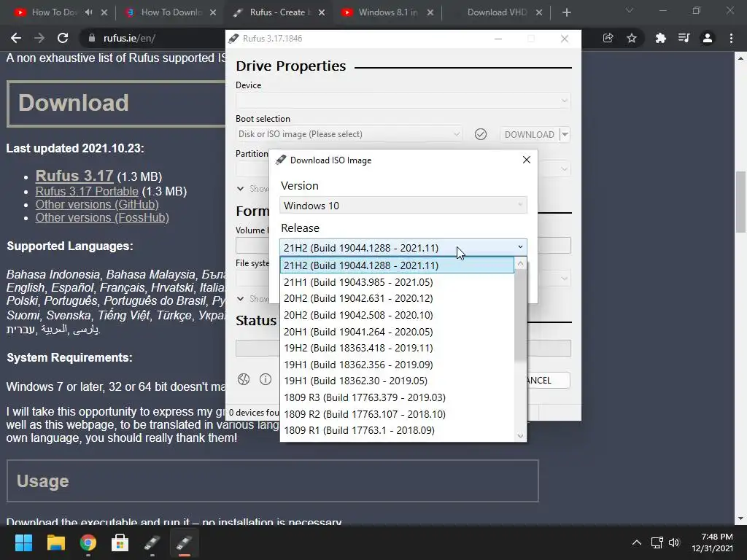Viewport: 747px width, 560px height.
Task: Show hidden system tray icons
Action: [x=636, y=542]
